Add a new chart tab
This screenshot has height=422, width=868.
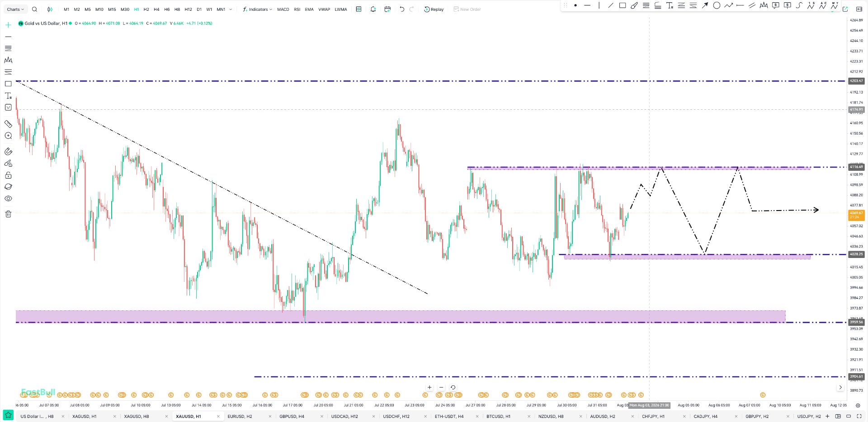(x=827, y=416)
